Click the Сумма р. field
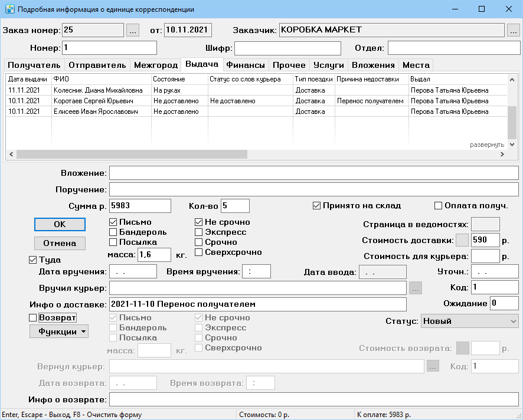The image size is (523, 420). coord(140,206)
